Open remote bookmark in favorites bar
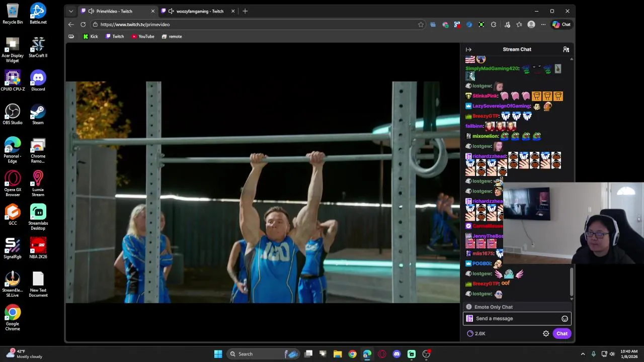The height and width of the screenshot is (362, 644). tap(172, 37)
